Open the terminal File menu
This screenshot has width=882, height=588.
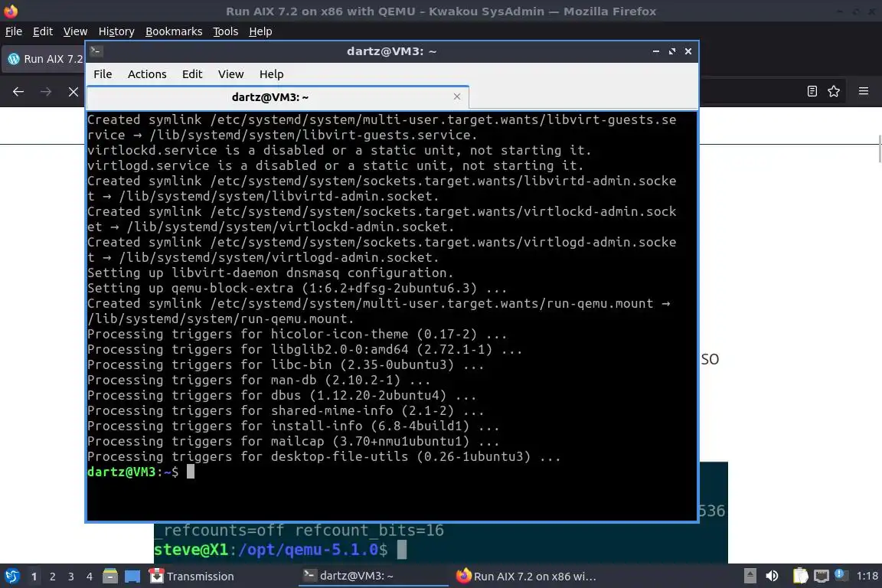pos(103,74)
